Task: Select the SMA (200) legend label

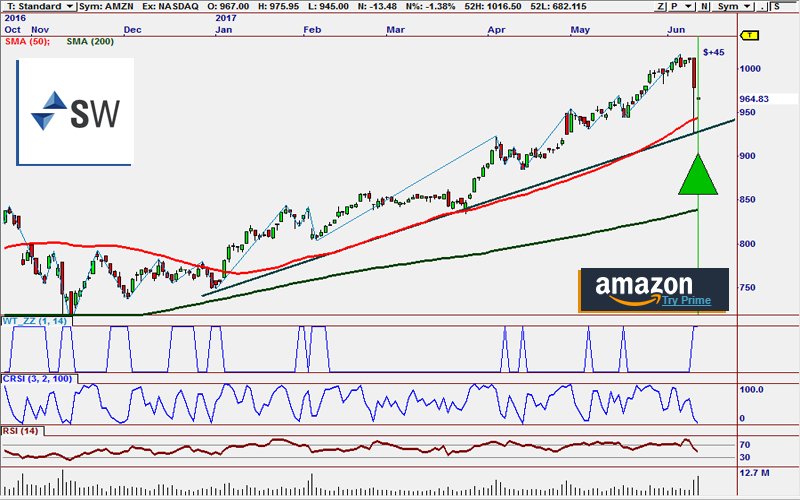Action: pos(90,41)
